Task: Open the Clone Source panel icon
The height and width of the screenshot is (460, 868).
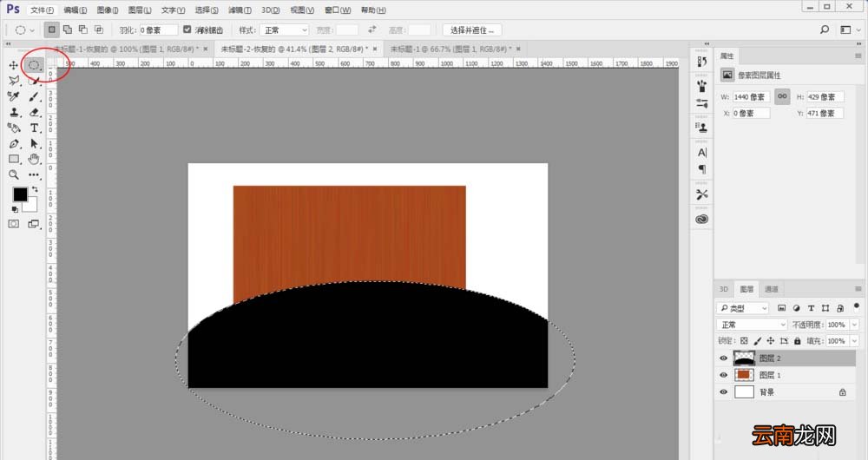Action: point(702,128)
